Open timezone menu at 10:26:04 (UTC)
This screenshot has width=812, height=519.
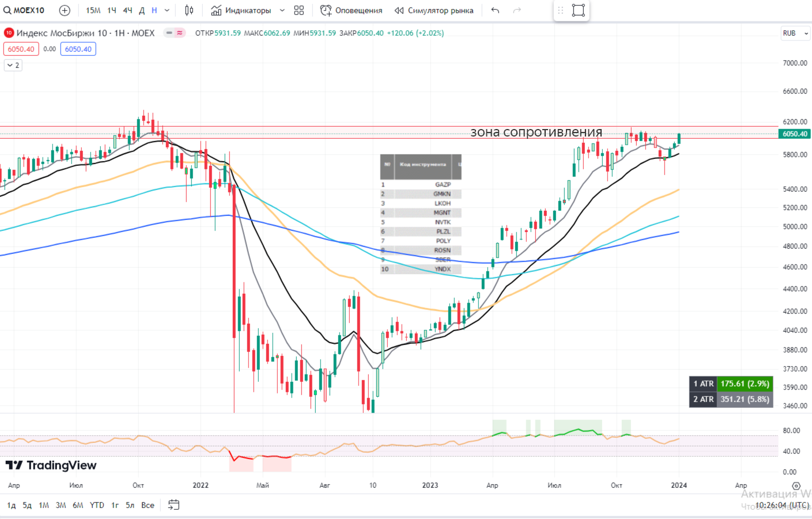[782, 505]
